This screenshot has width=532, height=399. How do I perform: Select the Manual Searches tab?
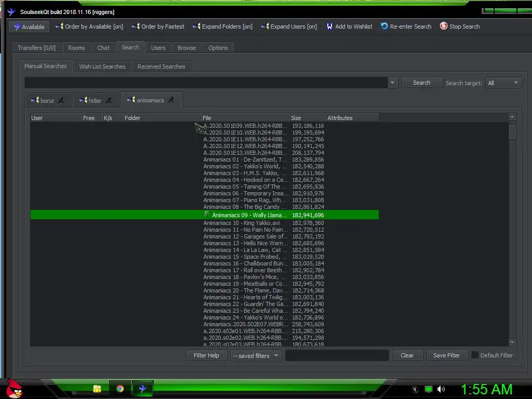point(46,66)
